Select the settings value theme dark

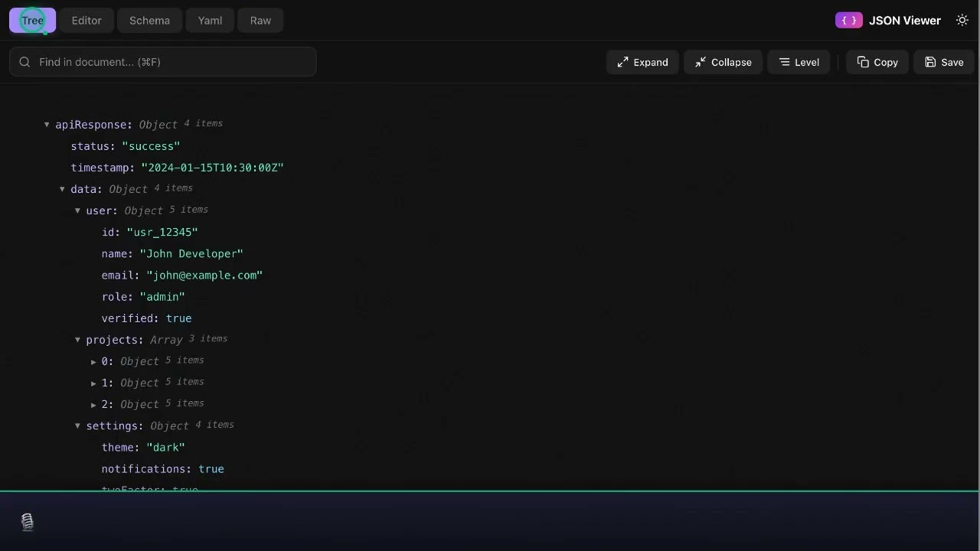165,447
